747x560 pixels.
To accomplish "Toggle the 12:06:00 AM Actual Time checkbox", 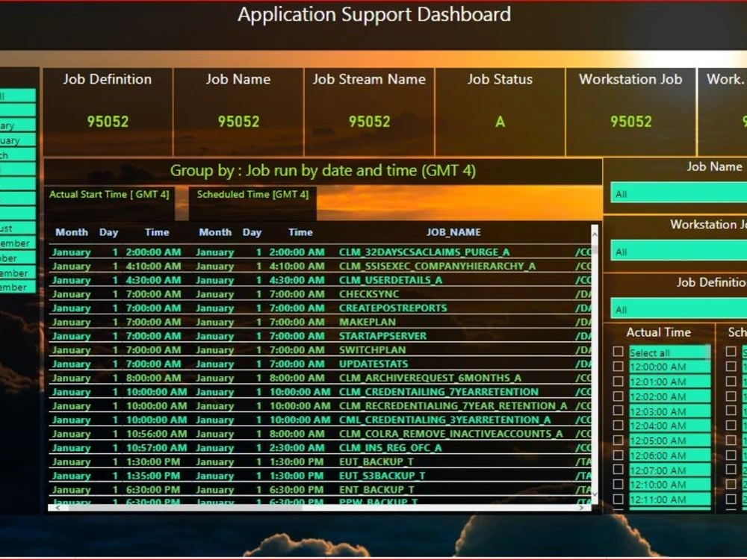I will [x=619, y=455].
